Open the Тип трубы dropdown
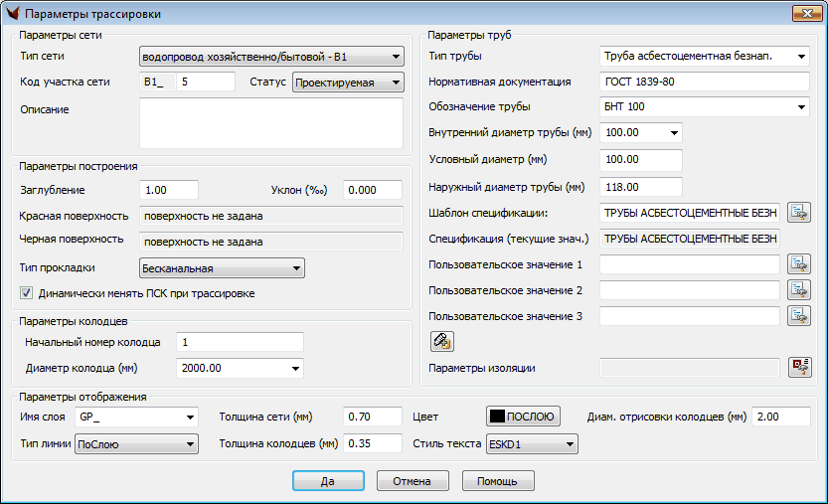Viewport: 828px width, 504px height. 801,56
